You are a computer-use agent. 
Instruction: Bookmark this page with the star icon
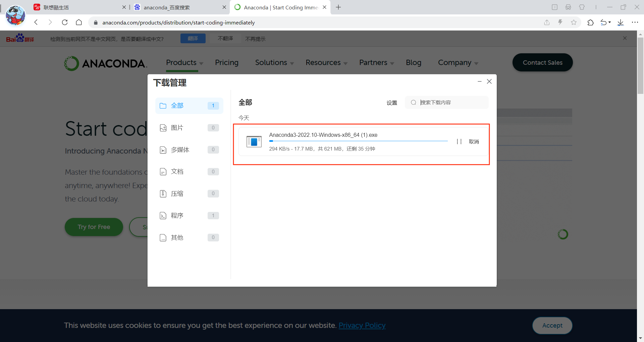pos(574,22)
